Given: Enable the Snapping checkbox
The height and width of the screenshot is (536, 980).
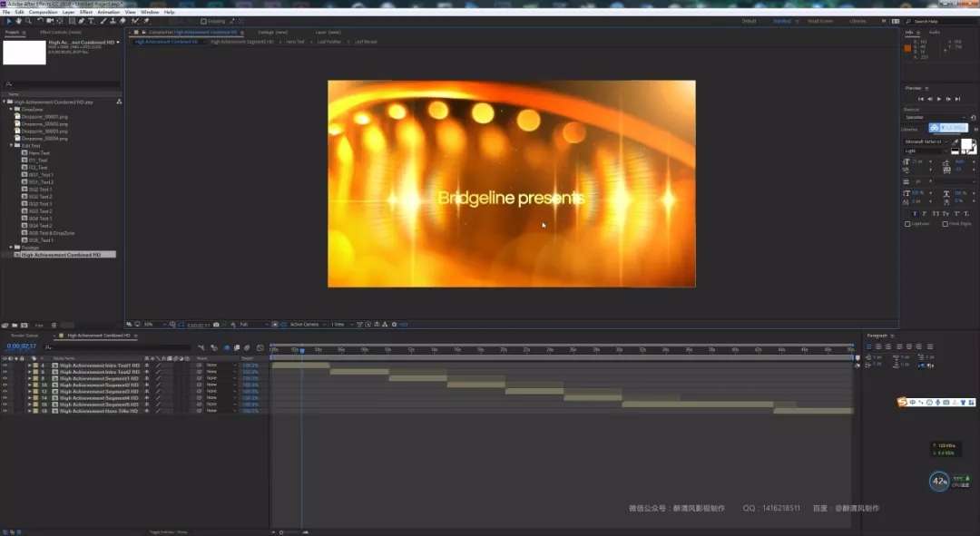Looking at the screenshot, I should click(x=203, y=21).
